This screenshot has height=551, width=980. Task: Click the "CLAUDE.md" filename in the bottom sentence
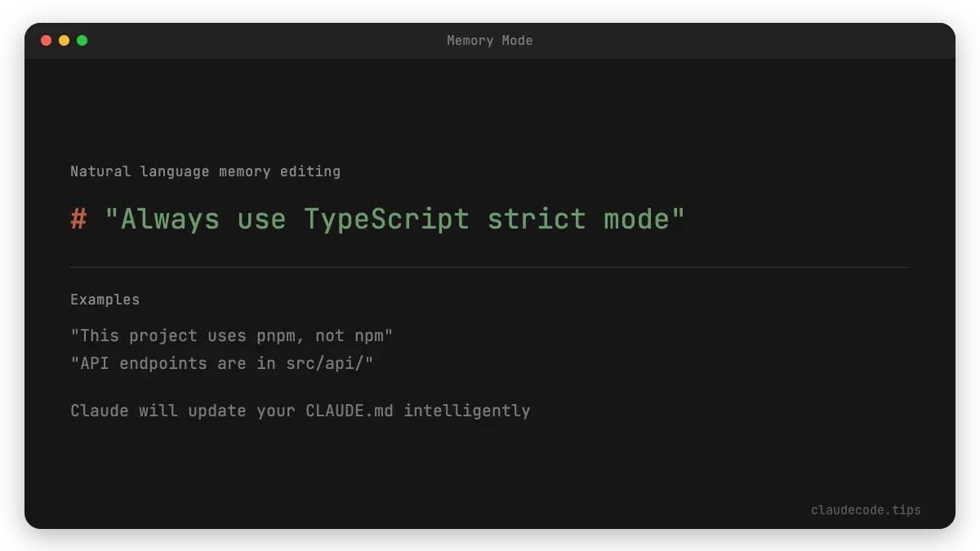point(350,411)
